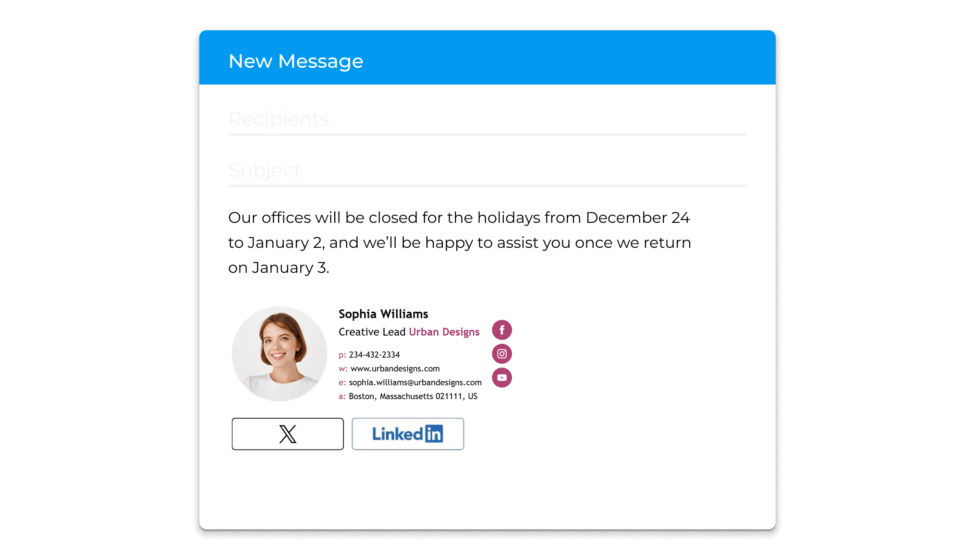This screenshot has height=560, width=975.
Task: Click Sophia Williams's profile photo
Action: 280,354
